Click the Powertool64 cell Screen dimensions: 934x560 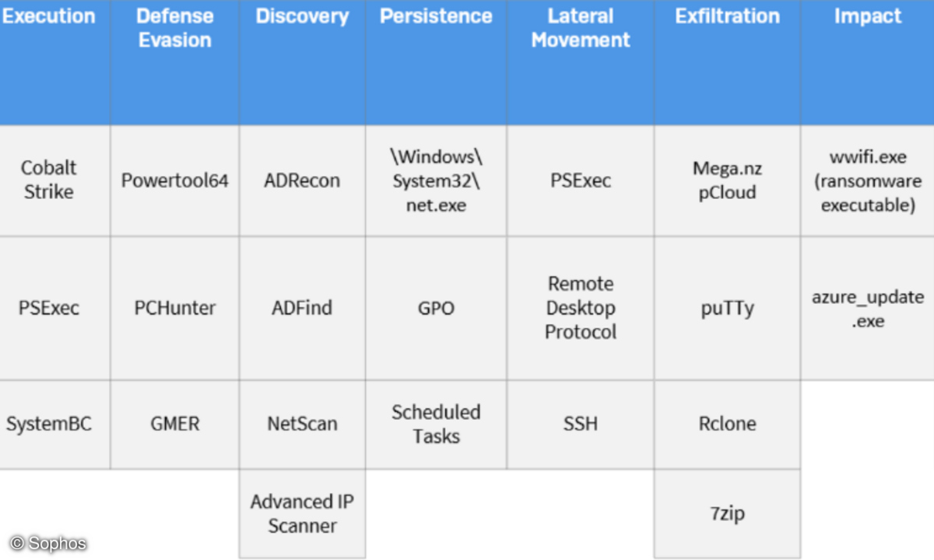175,180
